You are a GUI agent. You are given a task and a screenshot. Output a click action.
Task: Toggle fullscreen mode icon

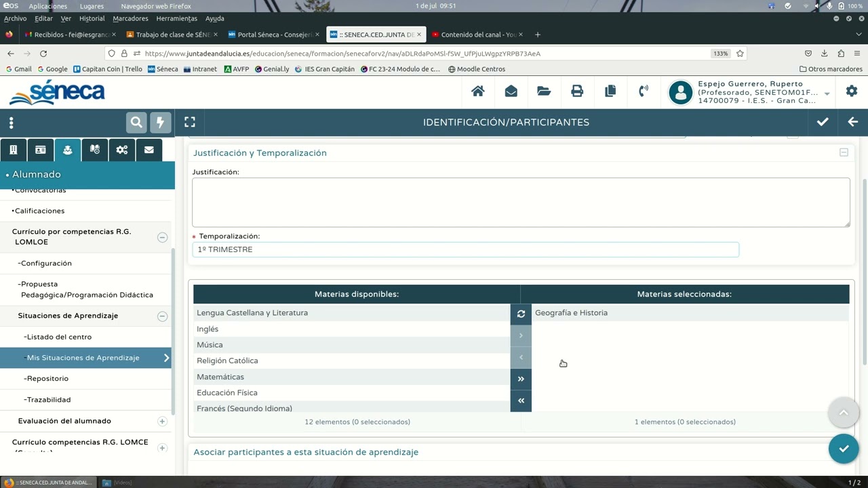tap(190, 122)
